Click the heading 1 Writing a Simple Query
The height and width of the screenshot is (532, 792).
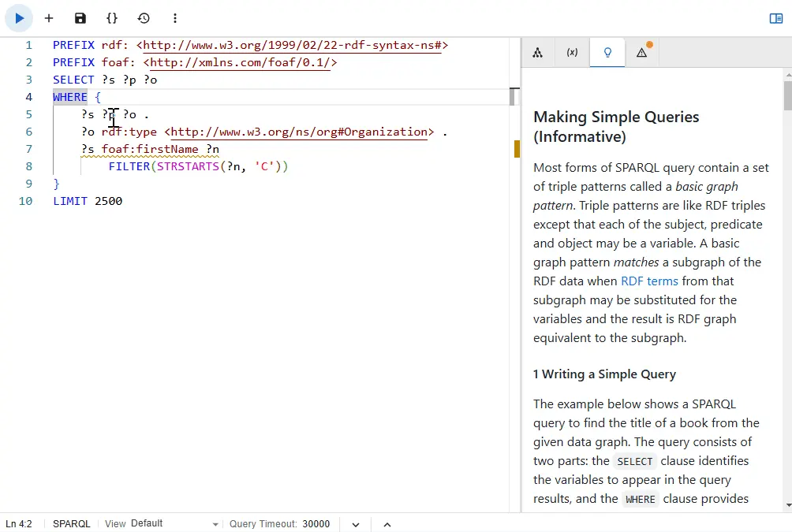tap(604, 374)
